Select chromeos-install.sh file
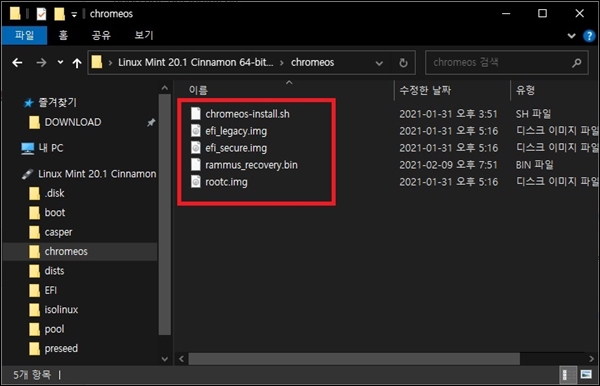This screenshot has width=600, height=386. pyautogui.click(x=247, y=114)
